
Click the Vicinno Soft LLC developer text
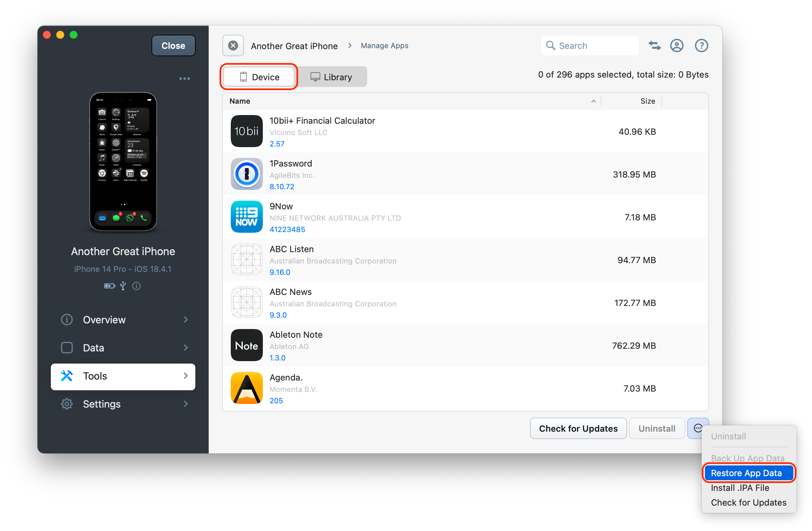(299, 132)
